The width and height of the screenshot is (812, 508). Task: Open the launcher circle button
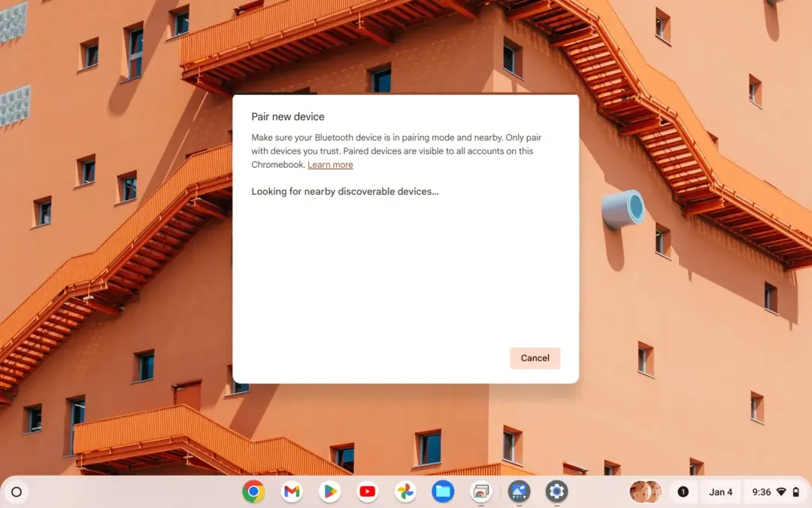(x=17, y=492)
